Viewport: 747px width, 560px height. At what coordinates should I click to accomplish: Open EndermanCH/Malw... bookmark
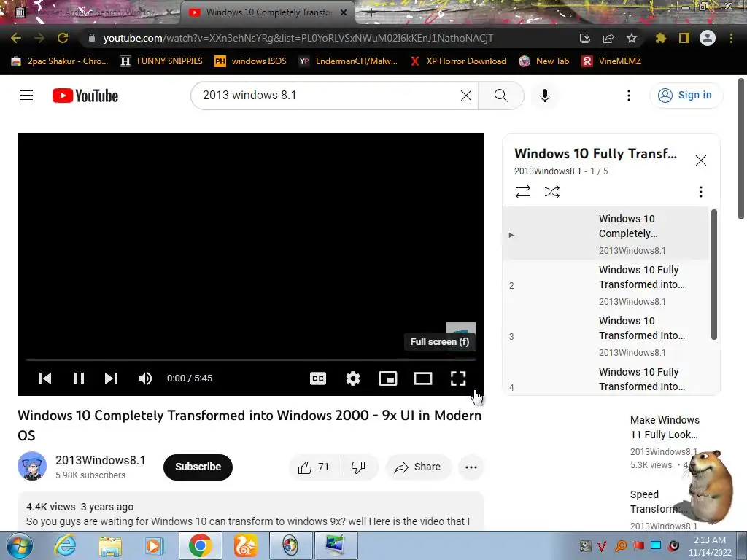(348, 61)
